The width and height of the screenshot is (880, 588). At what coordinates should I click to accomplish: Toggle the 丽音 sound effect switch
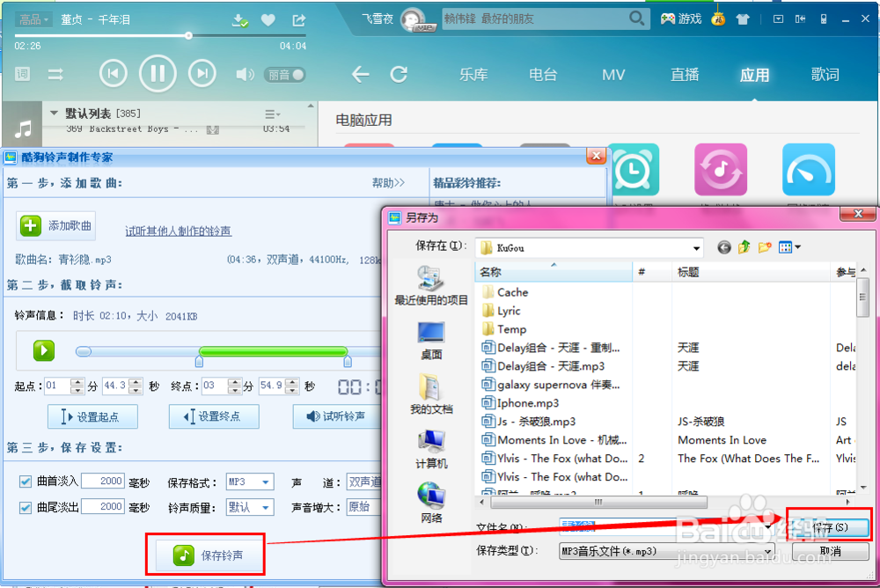click(284, 75)
